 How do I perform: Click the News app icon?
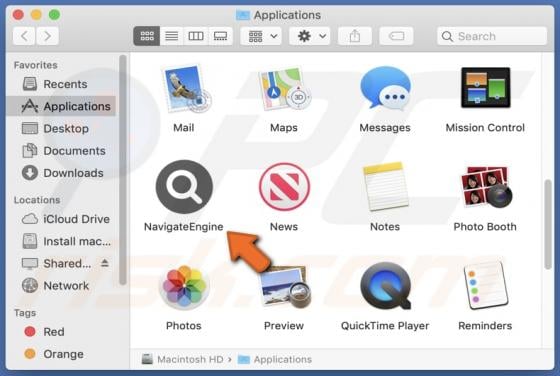click(284, 187)
